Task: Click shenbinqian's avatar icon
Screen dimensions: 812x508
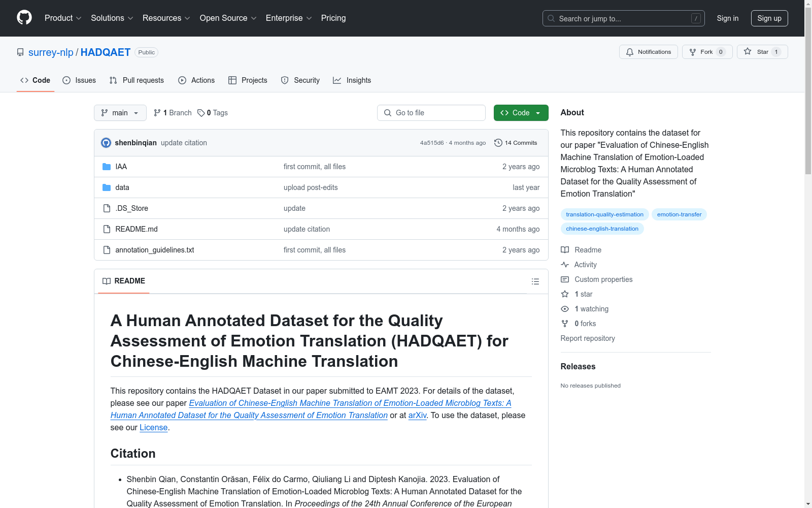Action: pyautogui.click(x=106, y=143)
